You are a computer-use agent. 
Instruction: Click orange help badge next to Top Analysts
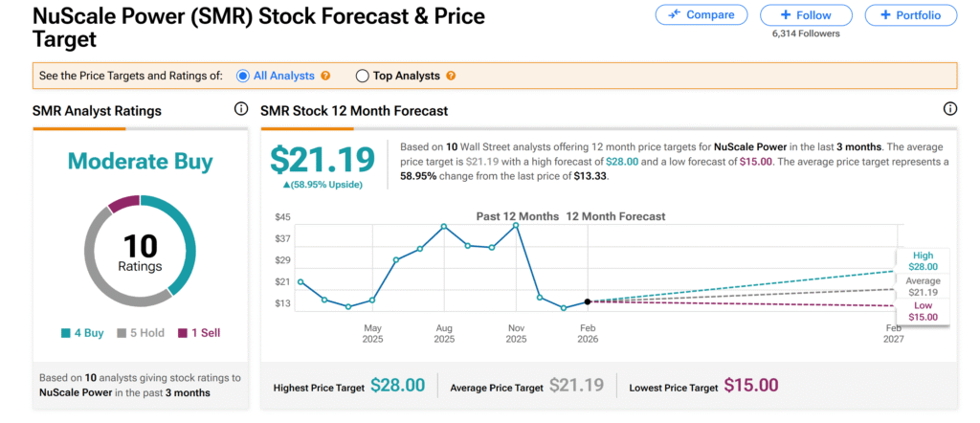[x=451, y=76]
